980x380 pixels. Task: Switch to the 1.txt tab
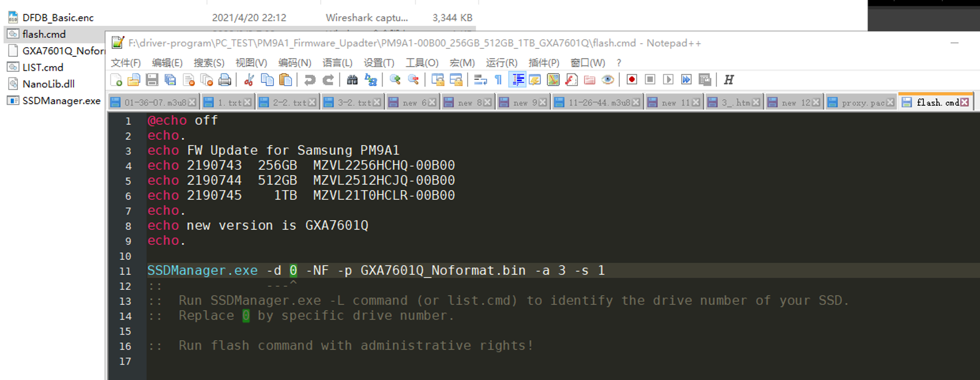click(x=227, y=102)
